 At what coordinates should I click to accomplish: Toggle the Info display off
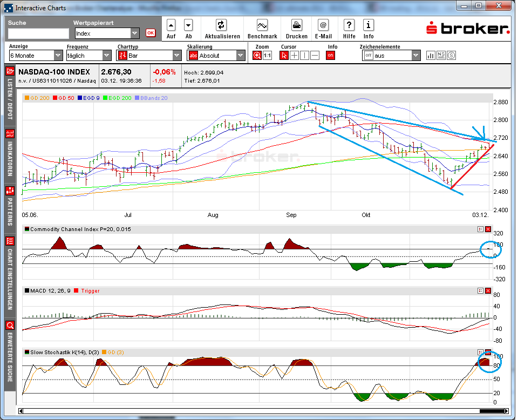[x=330, y=55]
